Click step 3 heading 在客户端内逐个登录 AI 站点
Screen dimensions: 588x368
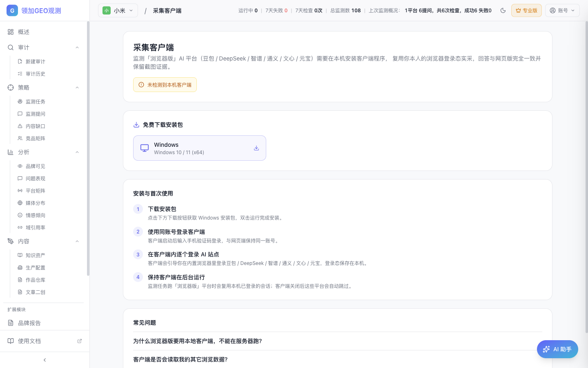183,254
